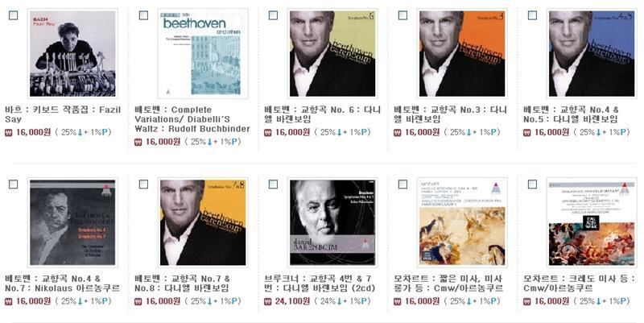Click the blue discount arrow under Beethoven No. 6
Image resolution: width=644 pixels, height=323 pixels.
339,133
